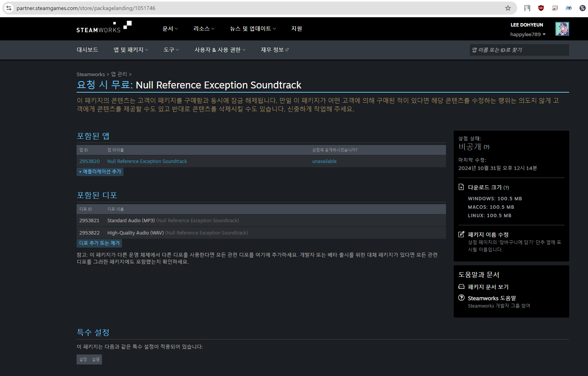Expand the 도구 menu
This screenshot has width=588, height=376.
point(171,50)
